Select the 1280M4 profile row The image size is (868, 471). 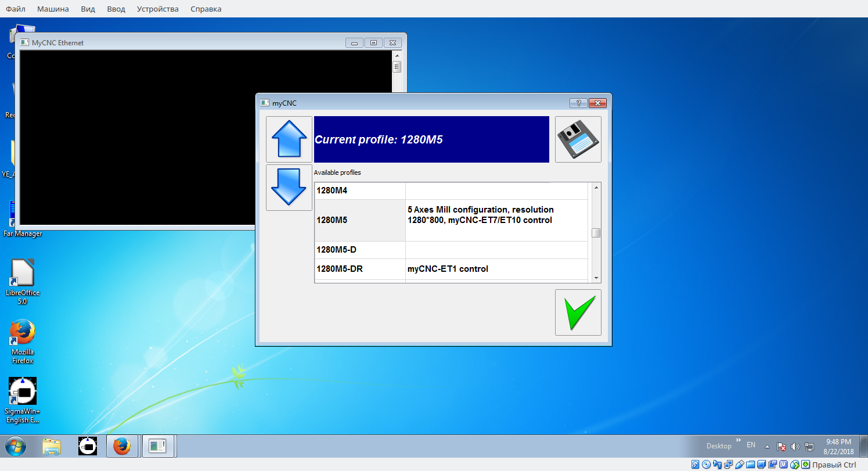[360, 190]
